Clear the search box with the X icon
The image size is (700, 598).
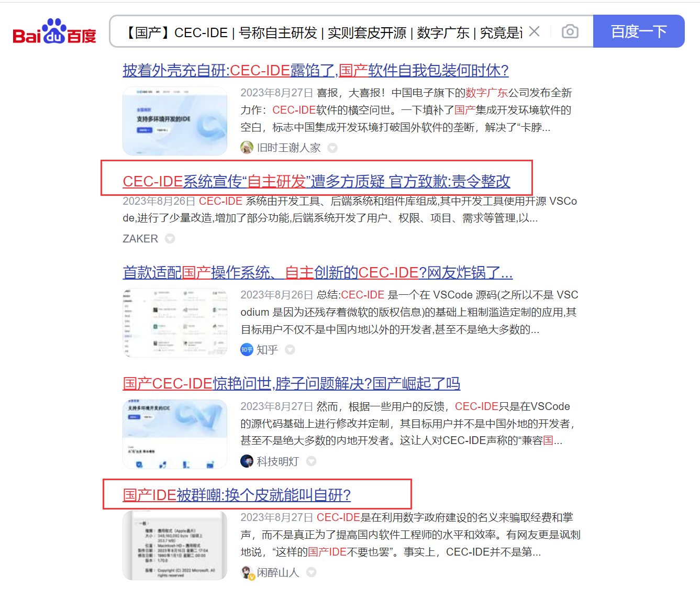[535, 32]
